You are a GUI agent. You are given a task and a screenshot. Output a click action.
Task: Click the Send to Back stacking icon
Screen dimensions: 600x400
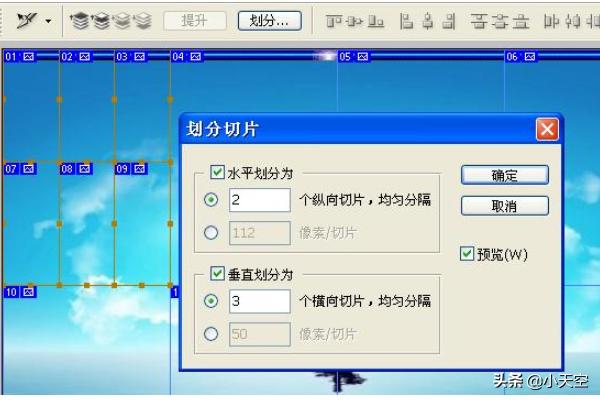pyautogui.click(x=143, y=19)
